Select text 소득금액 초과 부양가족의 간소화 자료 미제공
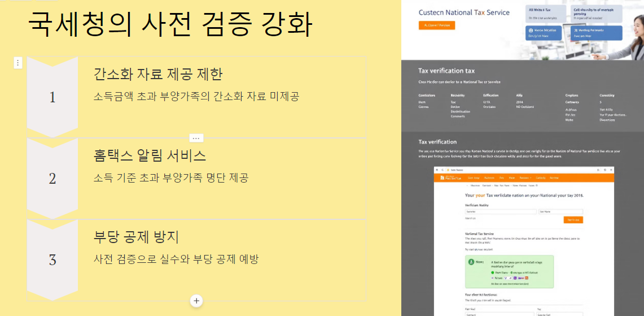 [196, 97]
